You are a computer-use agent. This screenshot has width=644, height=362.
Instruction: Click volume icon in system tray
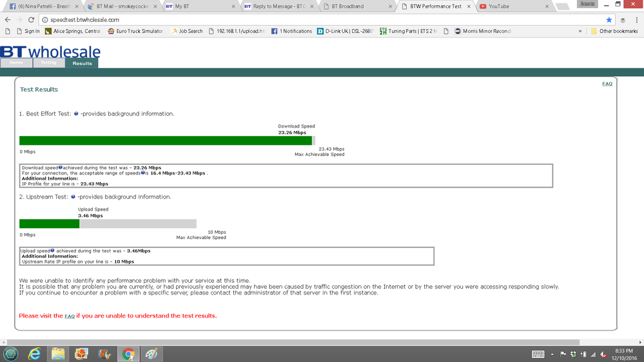point(603,354)
